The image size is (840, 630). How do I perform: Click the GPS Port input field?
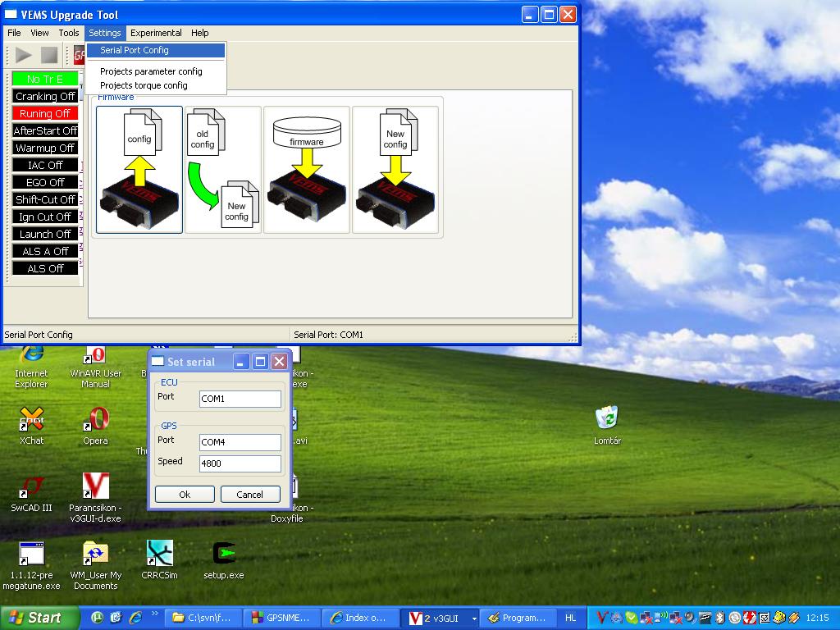240,442
